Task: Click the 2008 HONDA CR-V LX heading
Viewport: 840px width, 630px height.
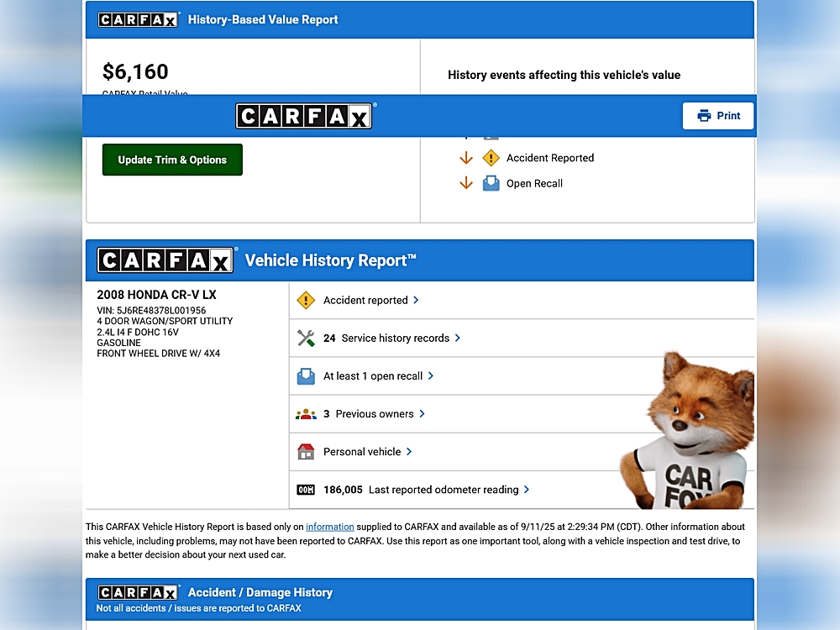Action: 156,295
